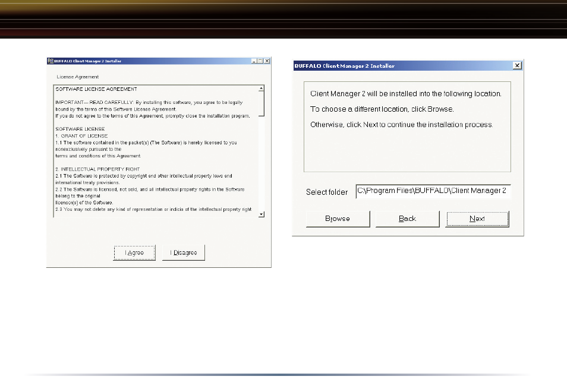Click the license scrollbar up arrow
Screen dimensions: 567x392
262,88
